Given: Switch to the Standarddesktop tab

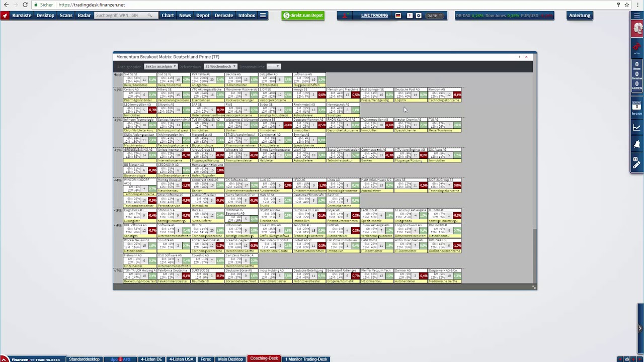Looking at the screenshot, I should (x=84, y=359).
